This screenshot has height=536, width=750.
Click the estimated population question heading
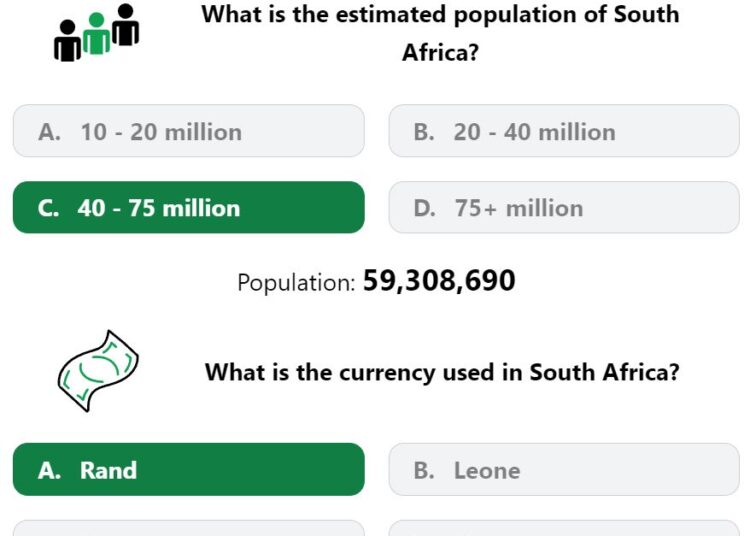440,33
